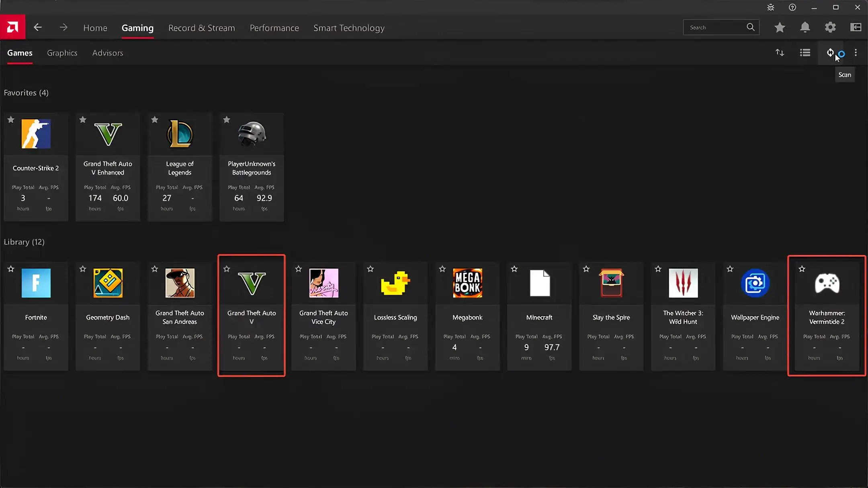Open the sidebar panel layout icon

pyautogui.click(x=856, y=27)
